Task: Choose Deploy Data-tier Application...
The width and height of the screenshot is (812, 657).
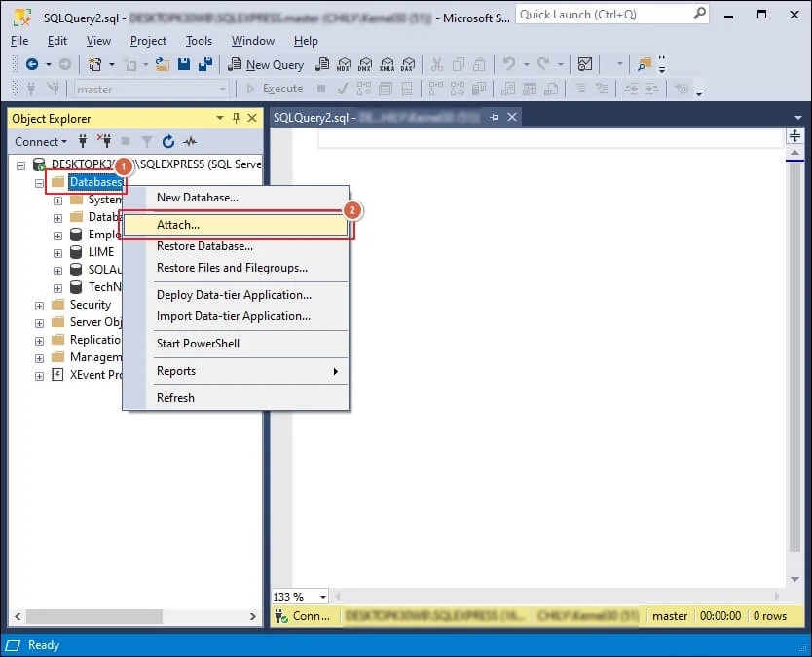Action: coord(237,295)
